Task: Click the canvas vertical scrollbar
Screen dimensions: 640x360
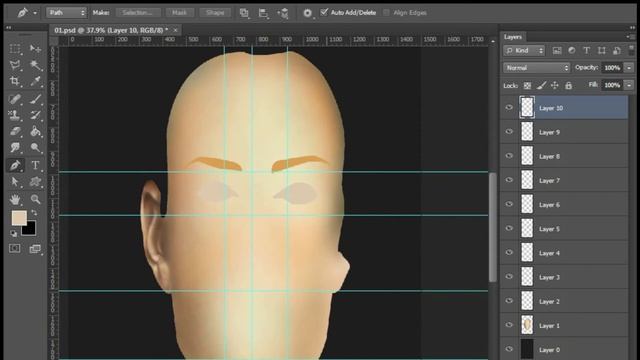Action: click(x=493, y=227)
